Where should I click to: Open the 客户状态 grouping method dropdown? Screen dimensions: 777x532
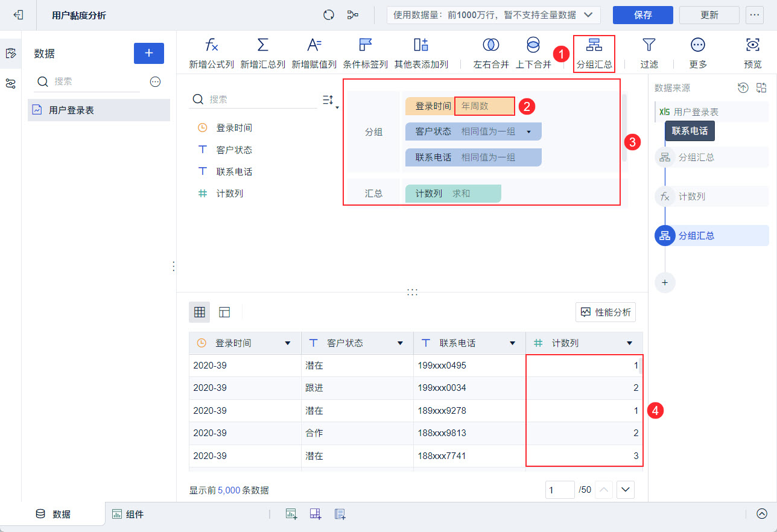coord(528,131)
